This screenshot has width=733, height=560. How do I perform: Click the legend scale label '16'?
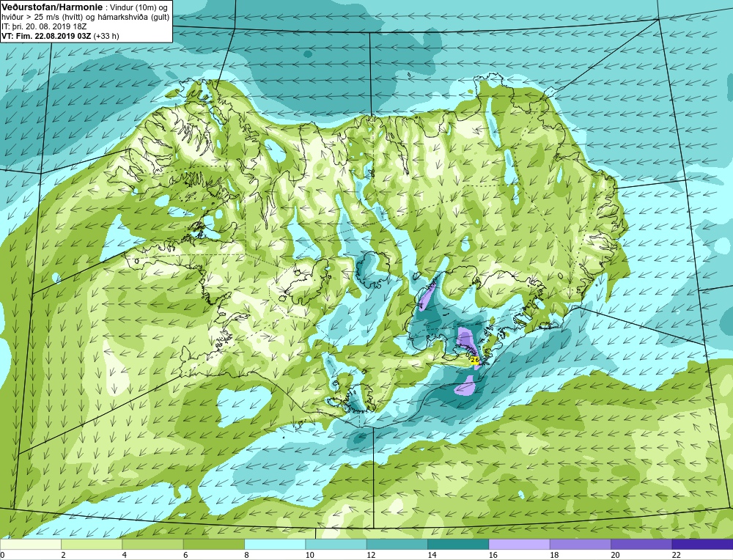(x=493, y=555)
